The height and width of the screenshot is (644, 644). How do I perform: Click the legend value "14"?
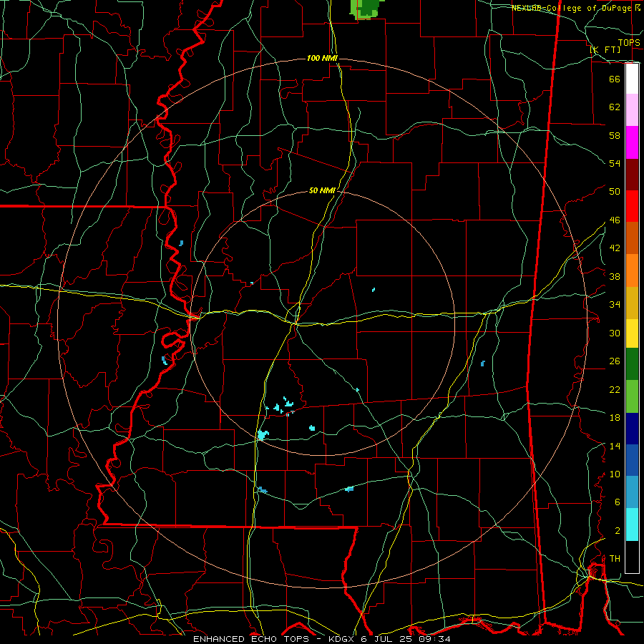pyautogui.click(x=615, y=446)
